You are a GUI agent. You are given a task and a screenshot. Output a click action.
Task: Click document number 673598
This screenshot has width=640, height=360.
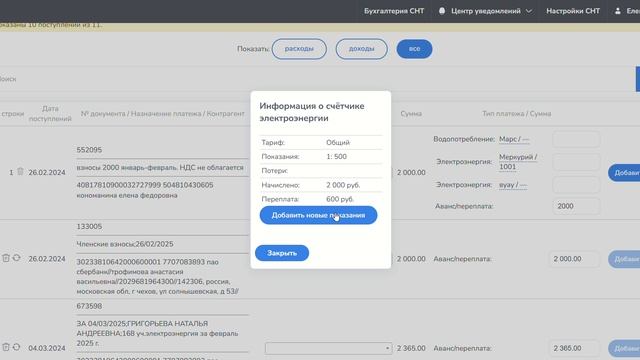[89, 306]
